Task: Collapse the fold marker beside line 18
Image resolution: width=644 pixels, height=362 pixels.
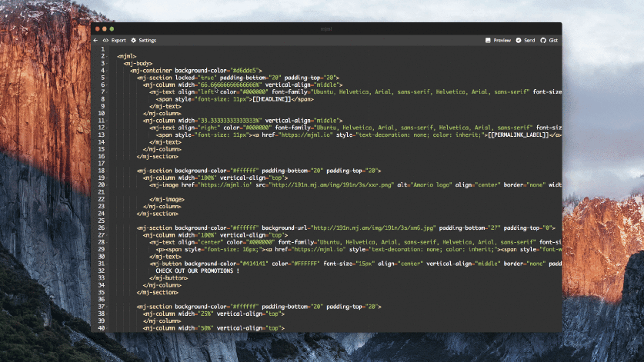Action: click(108, 171)
